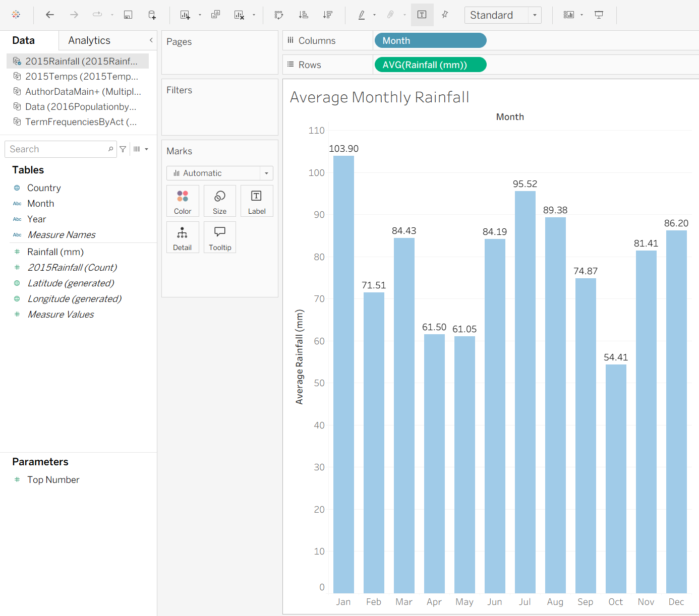
Task: Select the Month pill on Columns
Action: 431,40
